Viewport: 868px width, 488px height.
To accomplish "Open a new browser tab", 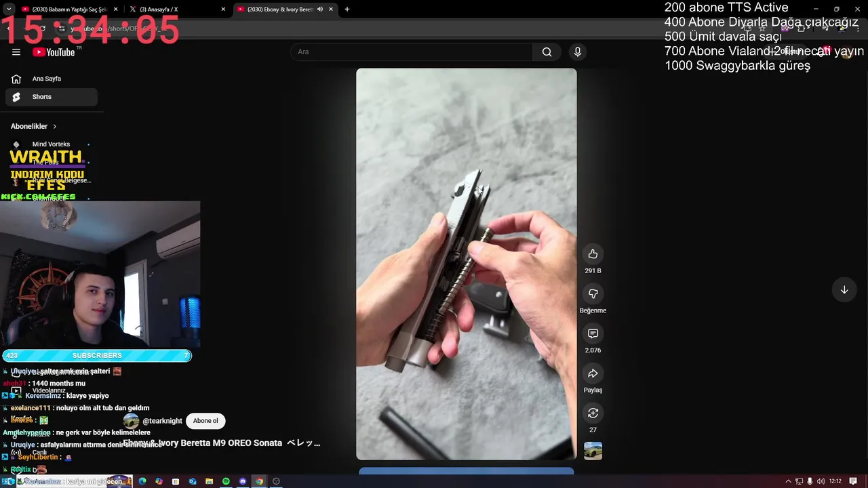I will [347, 9].
